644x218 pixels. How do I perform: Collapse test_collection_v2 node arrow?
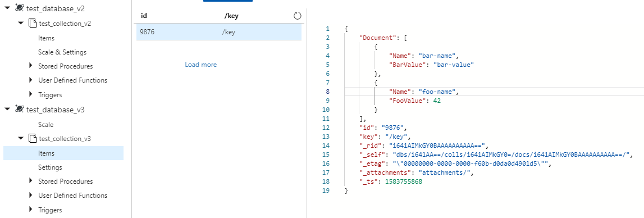pyautogui.click(x=21, y=24)
